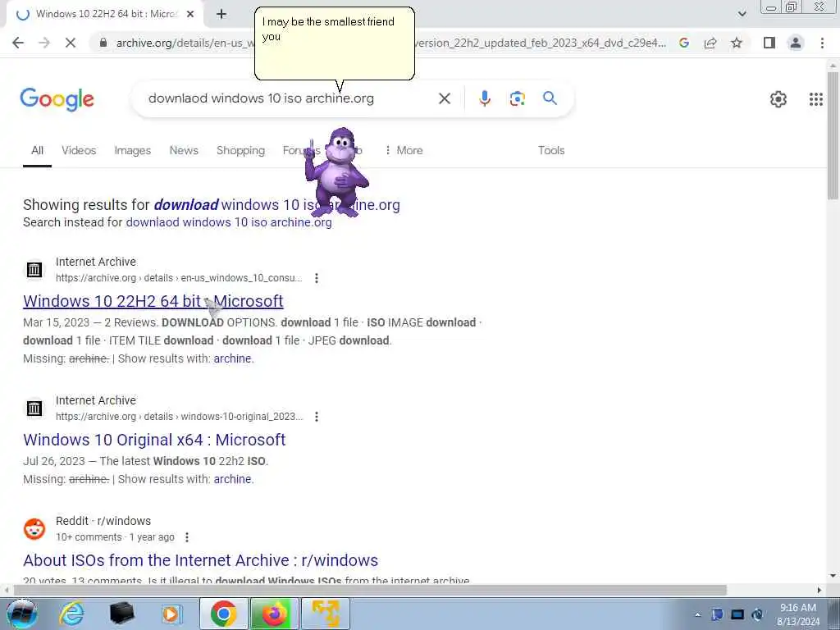Start voice search with microphone icon
This screenshot has width=840, height=630.
(x=484, y=98)
